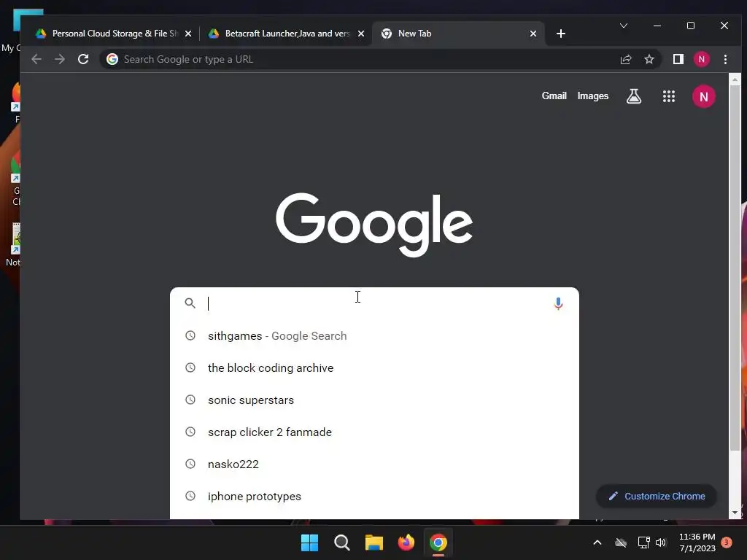Open Search Labs flask icon
The width and height of the screenshot is (747, 560).
[x=634, y=96]
